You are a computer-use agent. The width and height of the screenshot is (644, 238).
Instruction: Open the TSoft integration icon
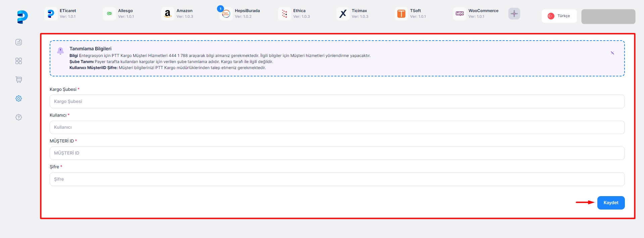click(x=401, y=14)
